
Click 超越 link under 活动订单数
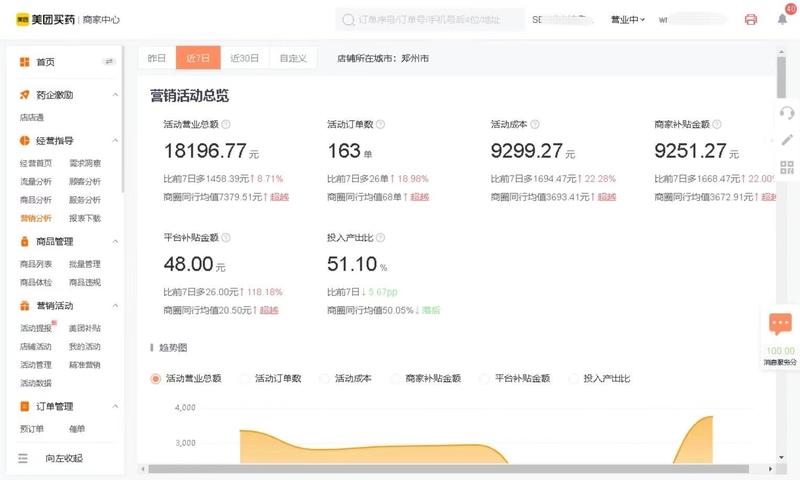click(419, 197)
